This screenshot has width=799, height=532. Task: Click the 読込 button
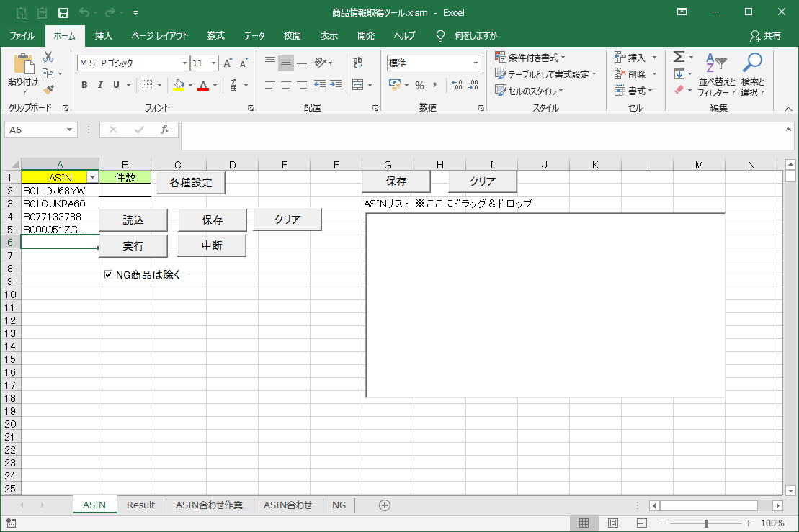[133, 220]
